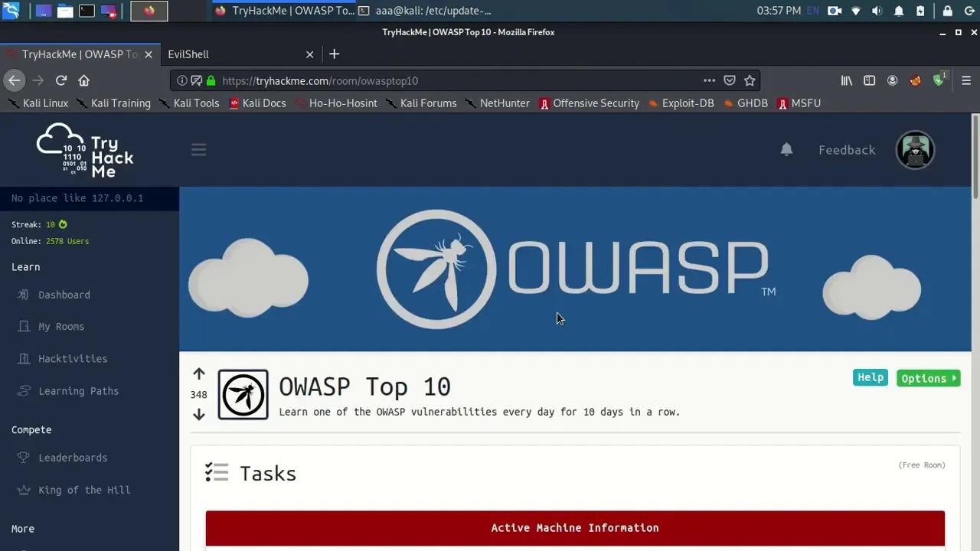Expand the Options dropdown button
The image size is (980, 551).
pyautogui.click(x=928, y=378)
